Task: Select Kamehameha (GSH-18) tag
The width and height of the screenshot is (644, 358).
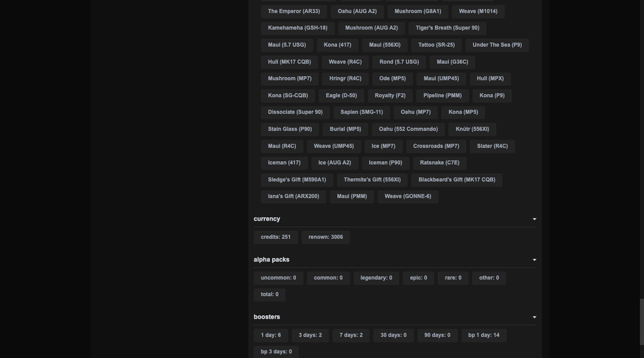Action: point(298,28)
